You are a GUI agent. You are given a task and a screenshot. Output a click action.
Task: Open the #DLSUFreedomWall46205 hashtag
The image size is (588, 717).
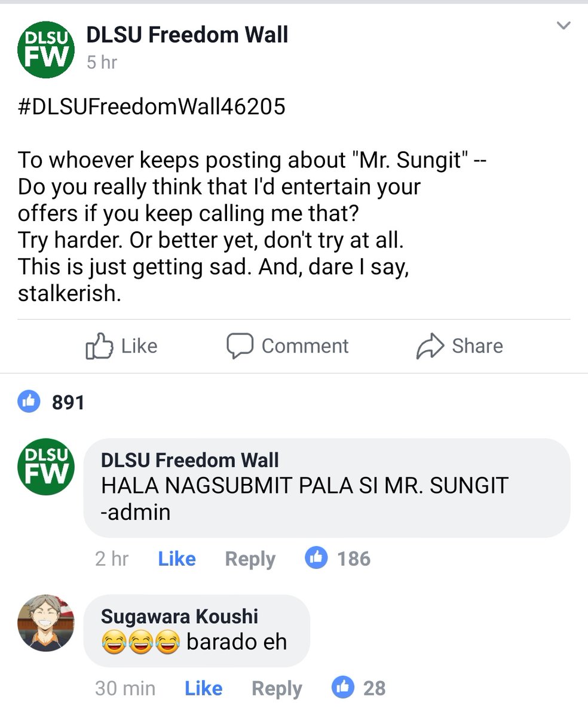pos(152,107)
